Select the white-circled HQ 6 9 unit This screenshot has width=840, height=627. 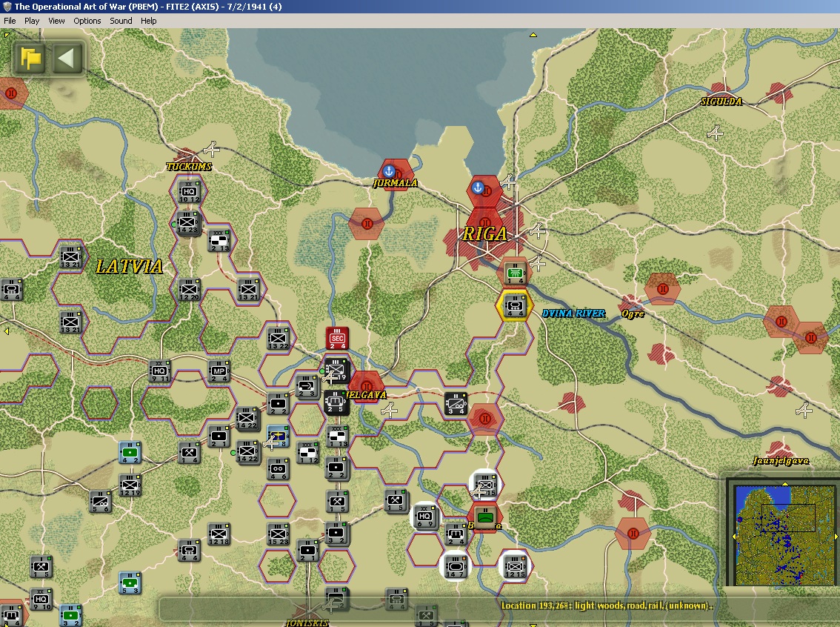pyautogui.click(x=425, y=517)
